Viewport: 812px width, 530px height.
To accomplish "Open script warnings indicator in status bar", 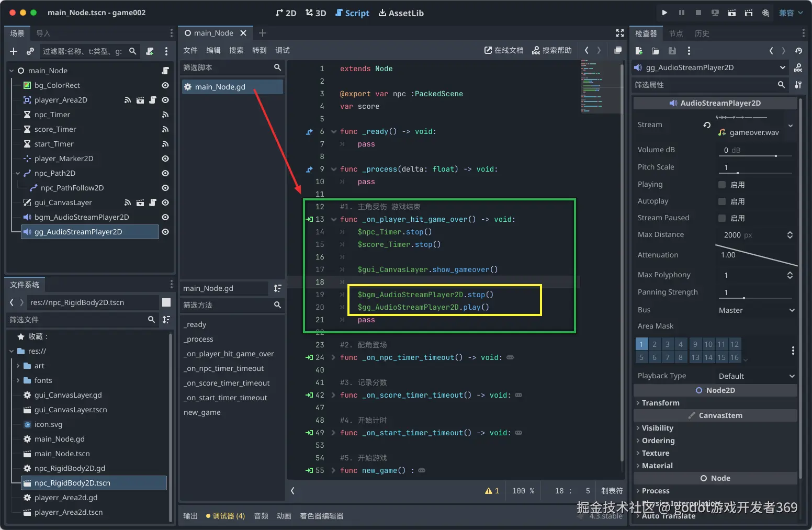I will coord(492,491).
